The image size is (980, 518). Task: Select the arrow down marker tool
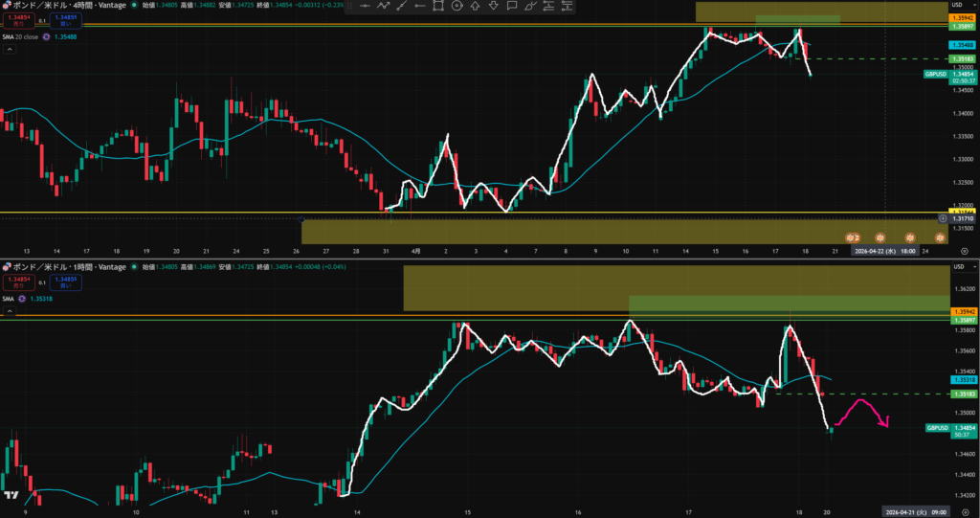(493, 6)
